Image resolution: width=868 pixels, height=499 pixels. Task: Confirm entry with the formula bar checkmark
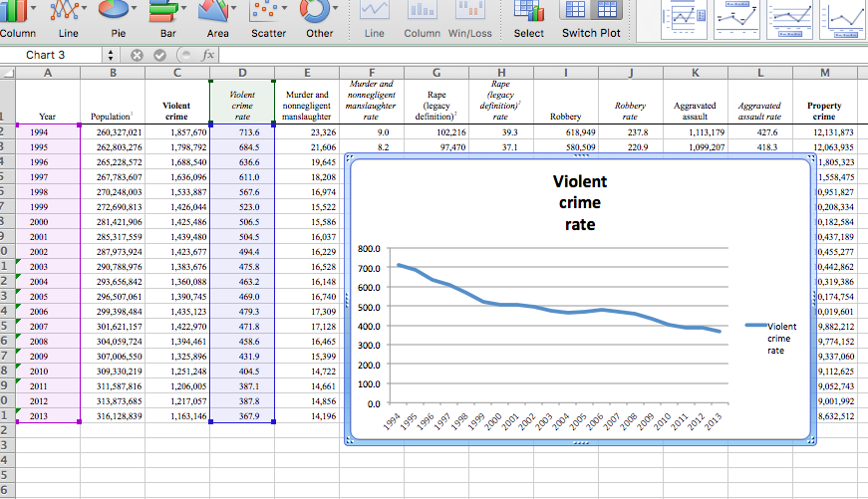pos(159,56)
